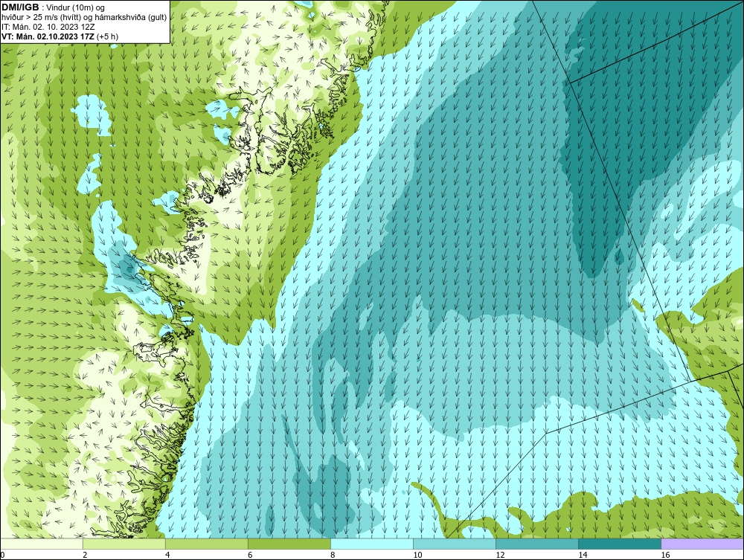Screen dimensions: 744x560
Task: Click the legend label '4'
Action: point(167,555)
